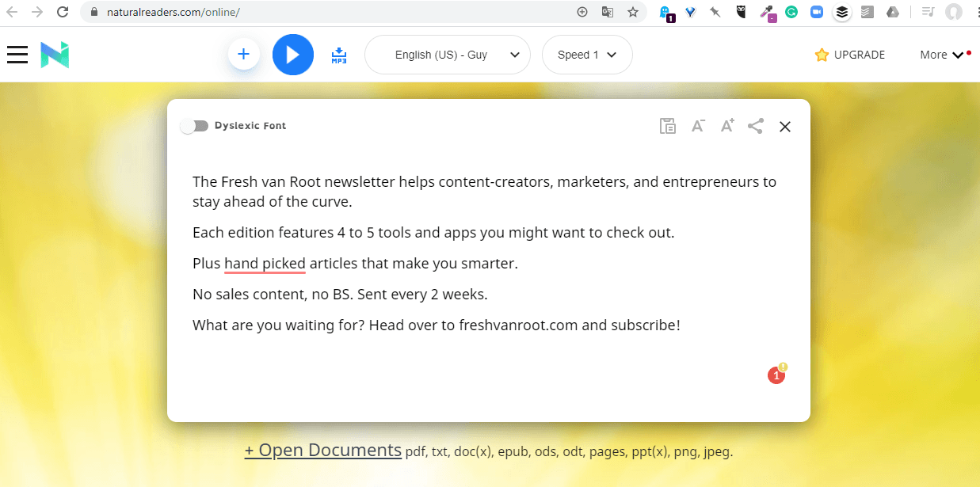
Task: Click the red grammar error badge
Action: tap(776, 376)
